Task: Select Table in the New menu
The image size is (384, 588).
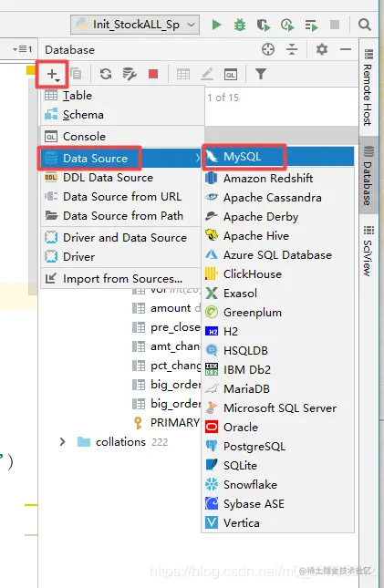Action: (123, 96)
